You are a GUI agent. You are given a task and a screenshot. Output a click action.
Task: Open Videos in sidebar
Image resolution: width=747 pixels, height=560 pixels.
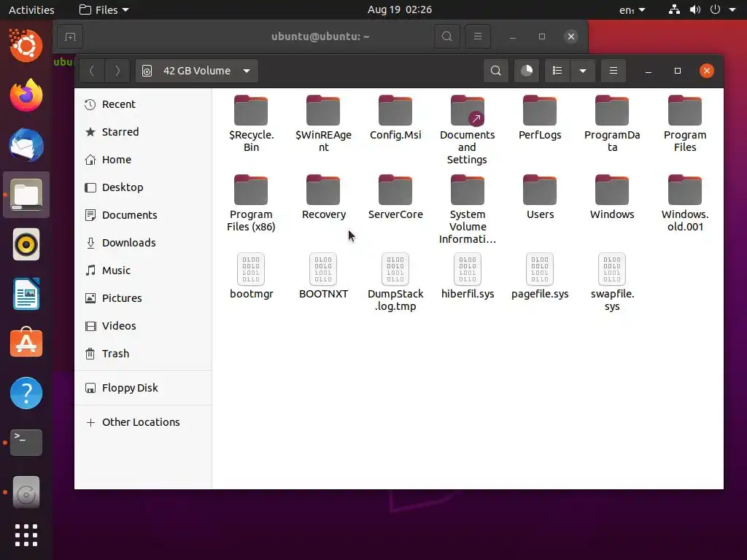coord(143,326)
